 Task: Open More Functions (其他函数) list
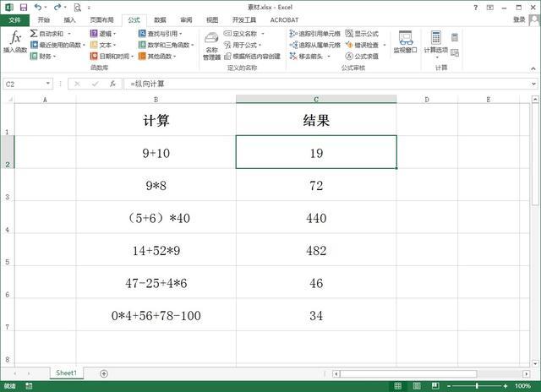tap(157, 56)
